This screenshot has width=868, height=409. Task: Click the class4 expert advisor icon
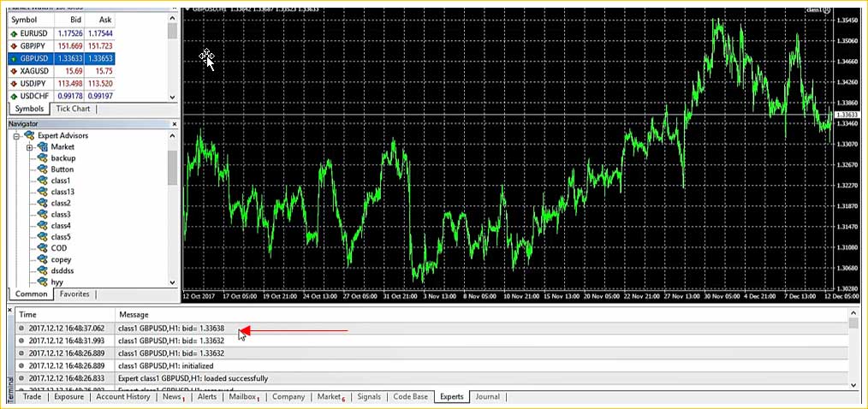pos(43,226)
